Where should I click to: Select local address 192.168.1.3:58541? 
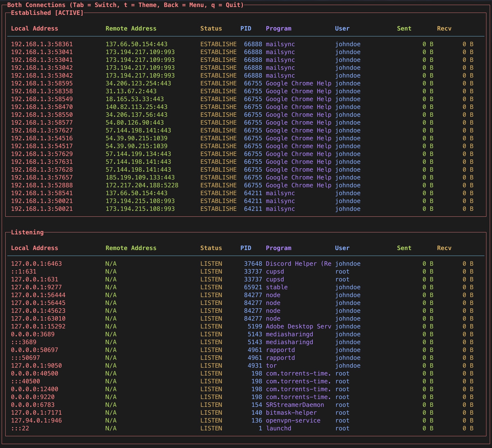42,193
